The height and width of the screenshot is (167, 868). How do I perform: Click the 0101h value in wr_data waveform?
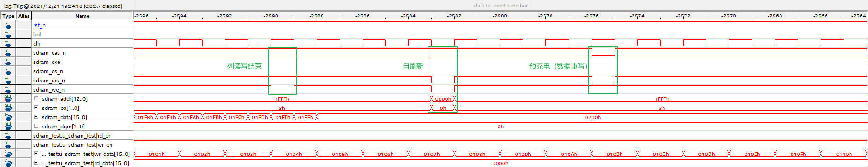click(157, 154)
